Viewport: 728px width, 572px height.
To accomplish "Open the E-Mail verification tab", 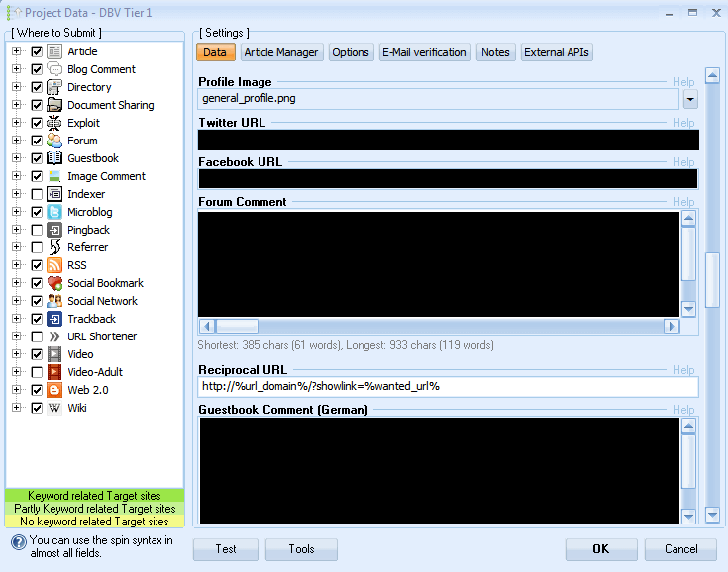I will click(425, 52).
